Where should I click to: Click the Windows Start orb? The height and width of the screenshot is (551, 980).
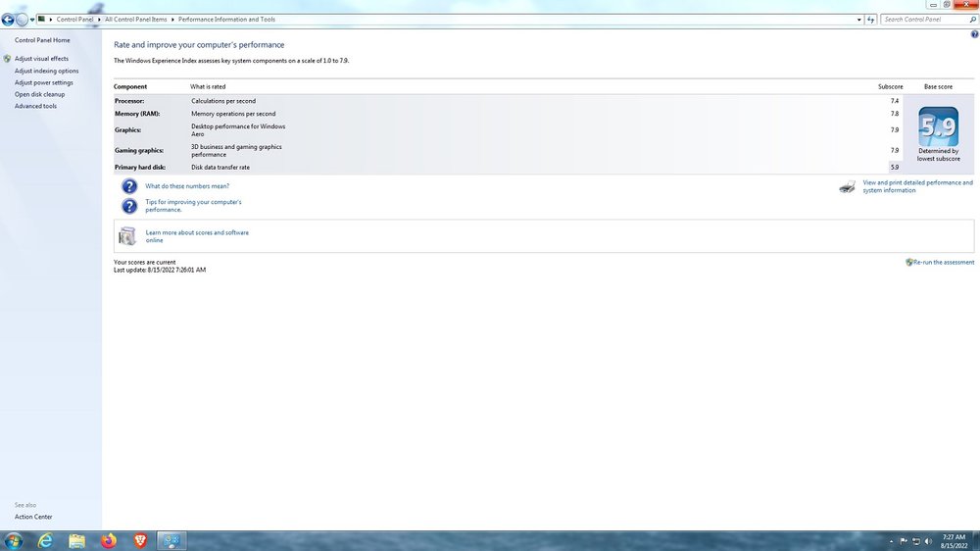(x=14, y=540)
